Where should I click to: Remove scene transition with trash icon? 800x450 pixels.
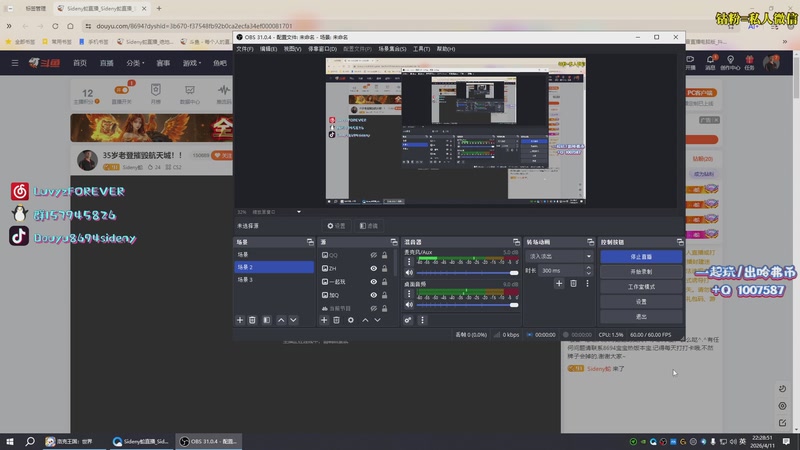(x=573, y=283)
